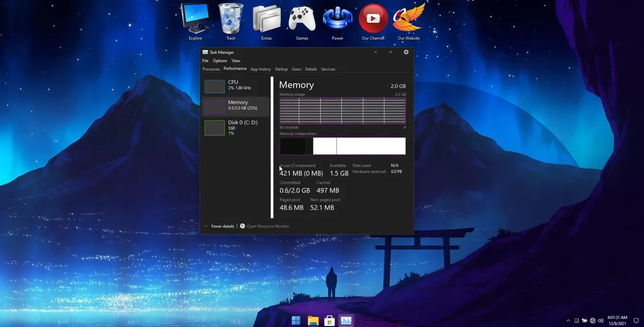Click the tablet mode tray icon
The width and height of the screenshot is (644, 327).
click(577, 320)
